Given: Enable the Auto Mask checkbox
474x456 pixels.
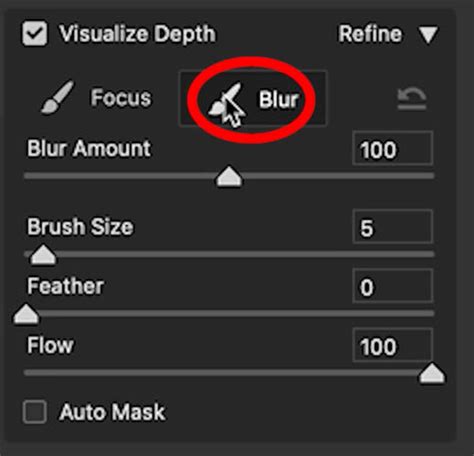Looking at the screenshot, I should pos(35,412).
